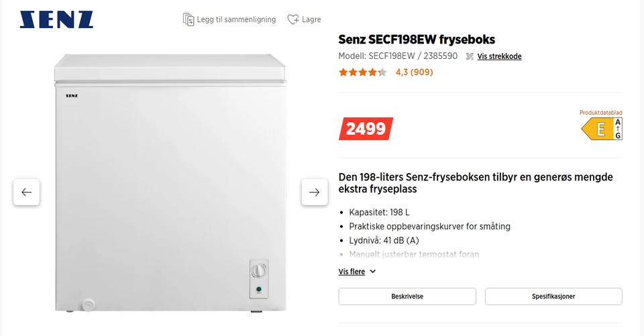Screen dimensions: 644x336
Task: Click the chevron next to Vis flere
Action: pyautogui.click(x=373, y=272)
